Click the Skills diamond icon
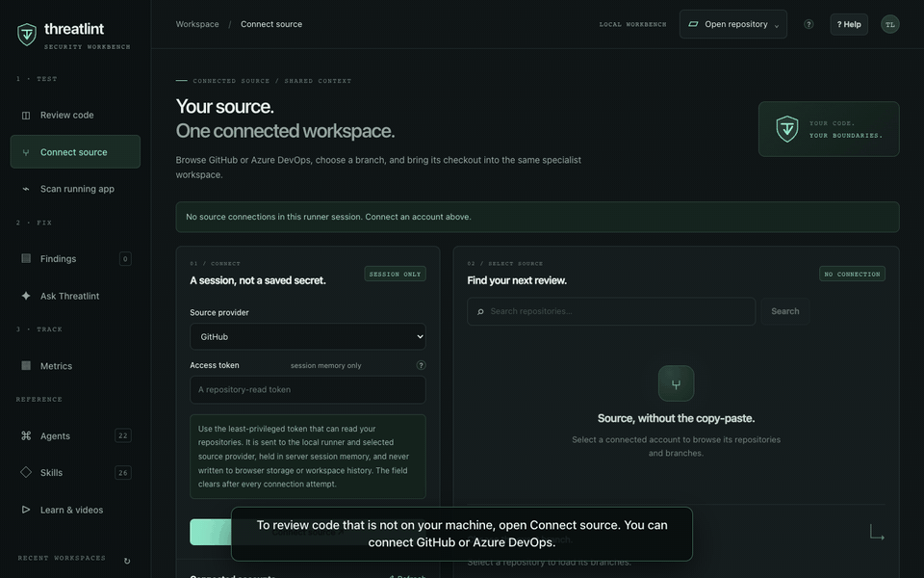924x578 pixels. [26, 472]
